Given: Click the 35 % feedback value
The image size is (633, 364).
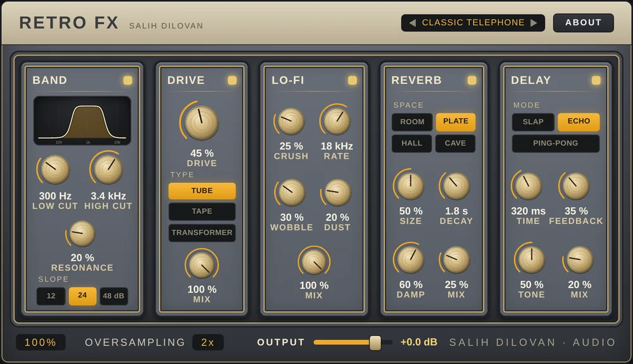Looking at the screenshot, I should pyautogui.click(x=576, y=211).
